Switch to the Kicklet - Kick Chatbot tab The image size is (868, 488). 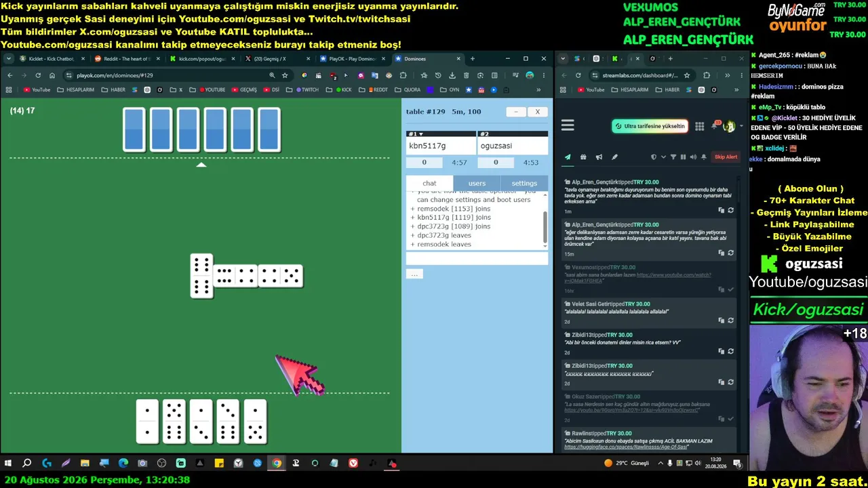coord(53,59)
